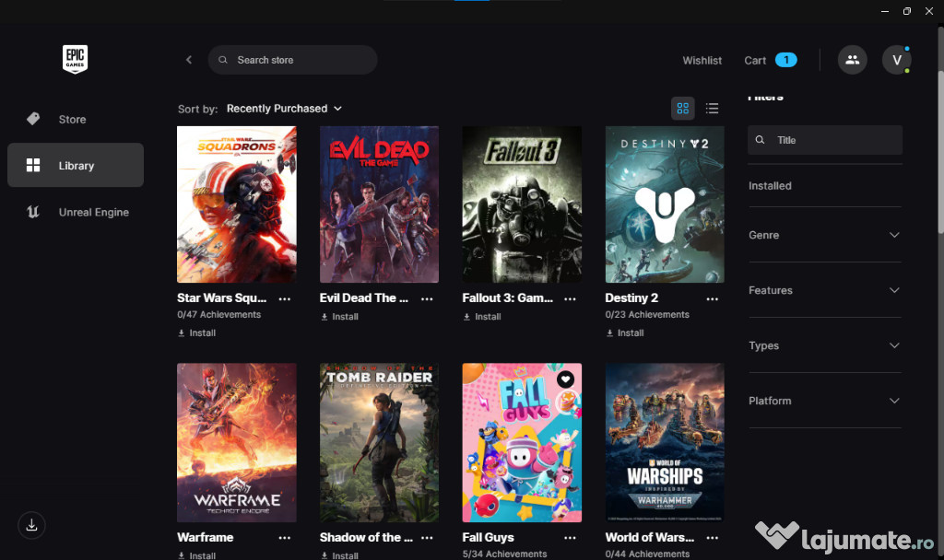Expand the Types filter
Screen dimensions: 944x560
825,345
